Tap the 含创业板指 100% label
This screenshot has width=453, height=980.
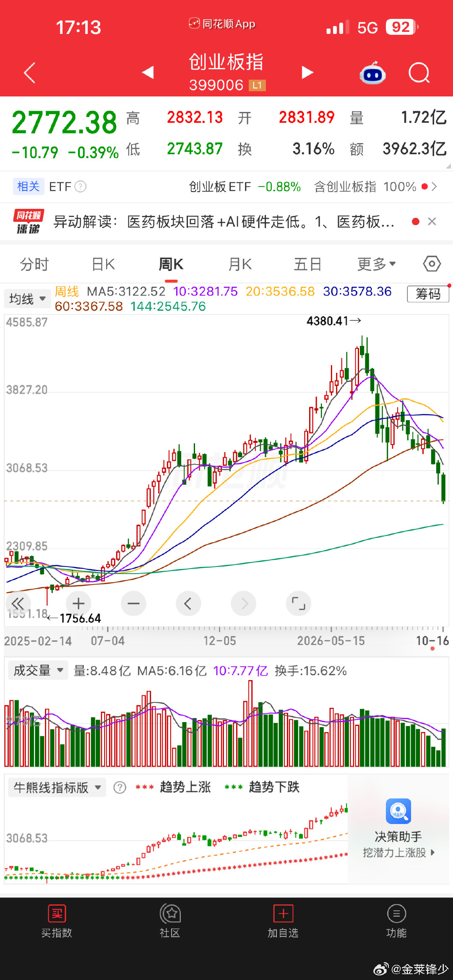(365, 187)
